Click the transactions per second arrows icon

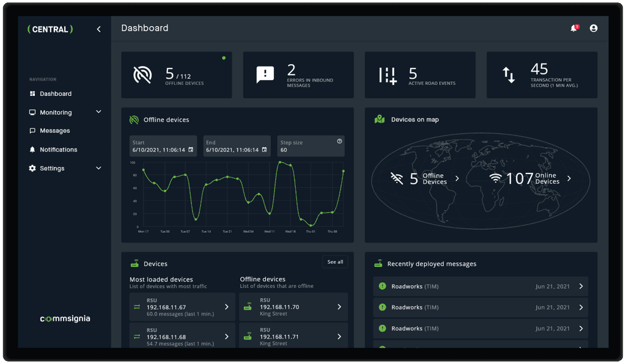tap(509, 75)
